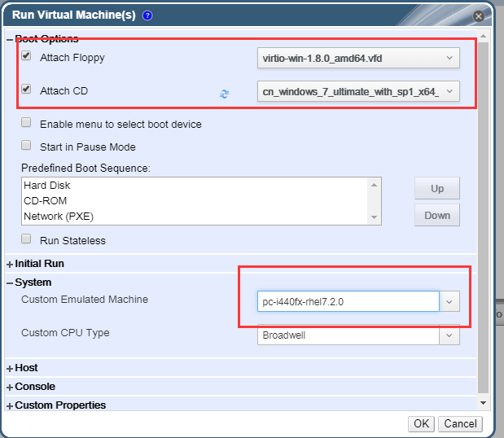Click the blue help question mark icon
Image resolution: width=504 pixels, height=438 pixels.
(x=147, y=15)
